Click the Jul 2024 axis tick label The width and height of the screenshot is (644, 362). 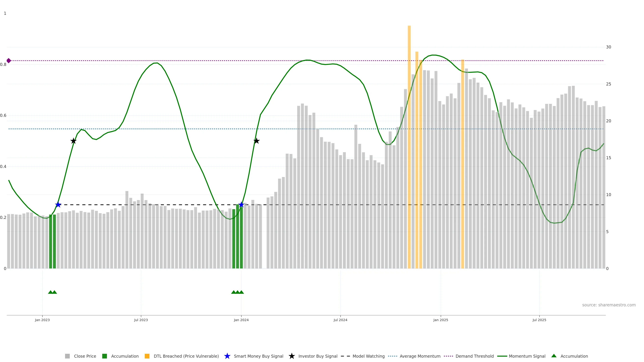tap(340, 320)
